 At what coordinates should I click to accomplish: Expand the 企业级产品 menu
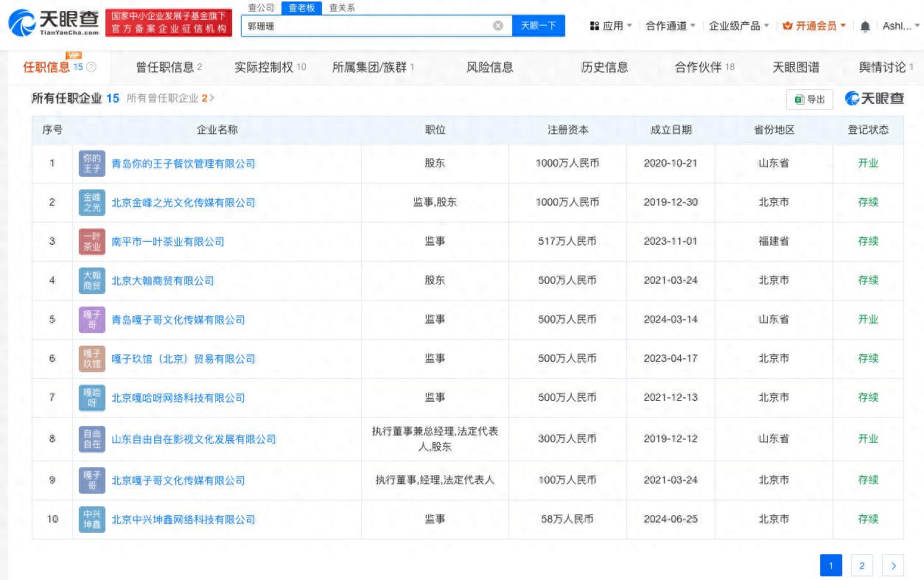tap(738, 26)
